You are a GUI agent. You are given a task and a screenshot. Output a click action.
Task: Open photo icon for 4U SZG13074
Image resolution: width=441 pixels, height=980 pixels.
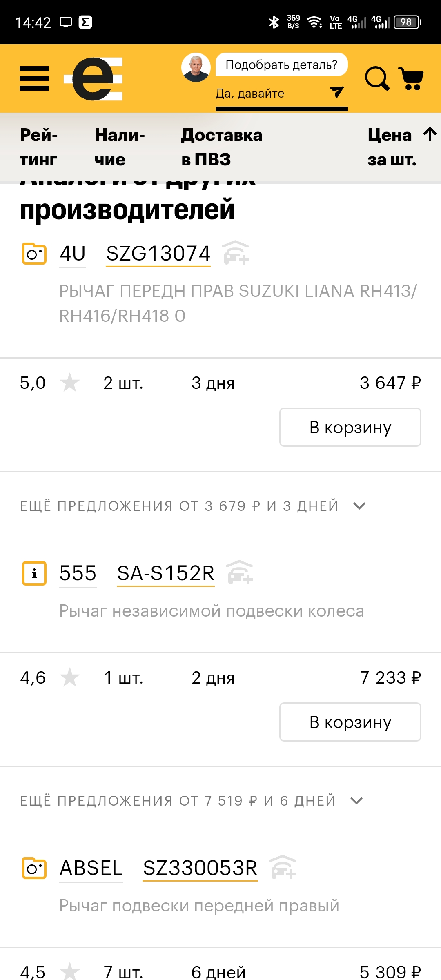(34, 254)
